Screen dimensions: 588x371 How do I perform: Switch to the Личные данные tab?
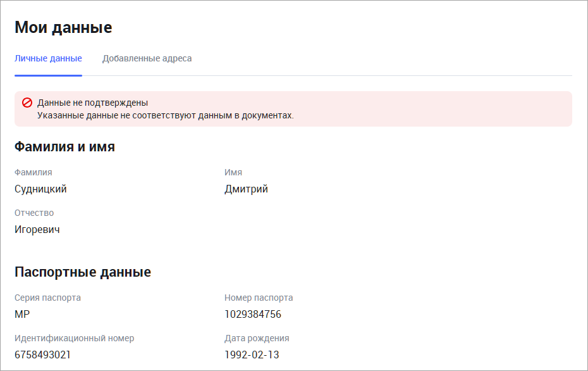pos(48,58)
